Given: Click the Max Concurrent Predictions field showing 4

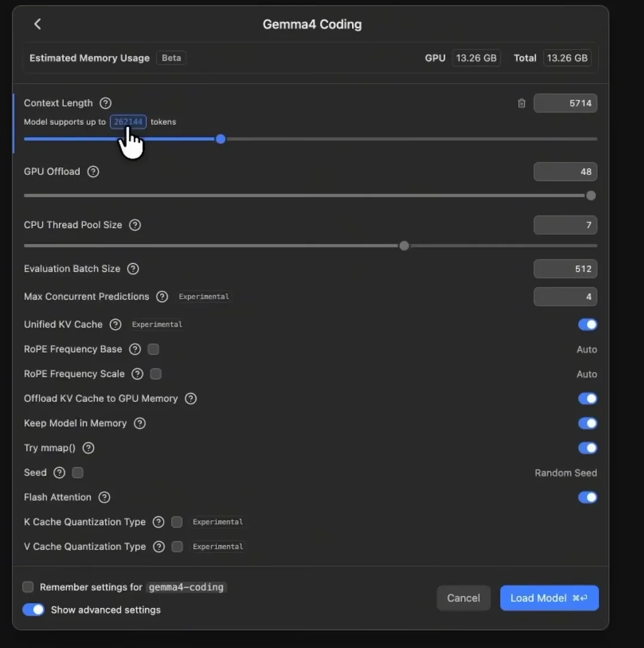Looking at the screenshot, I should point(565,296).
